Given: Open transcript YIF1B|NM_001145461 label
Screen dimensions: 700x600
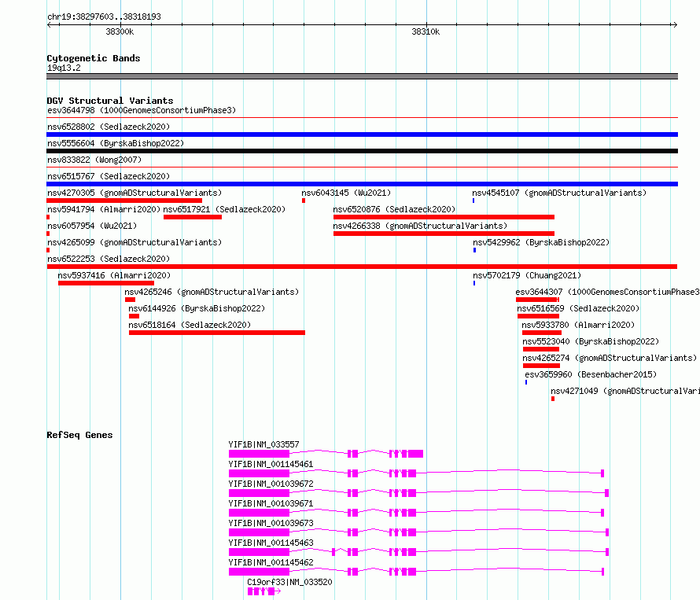Looking at the screenshot, I should [271, 464].
